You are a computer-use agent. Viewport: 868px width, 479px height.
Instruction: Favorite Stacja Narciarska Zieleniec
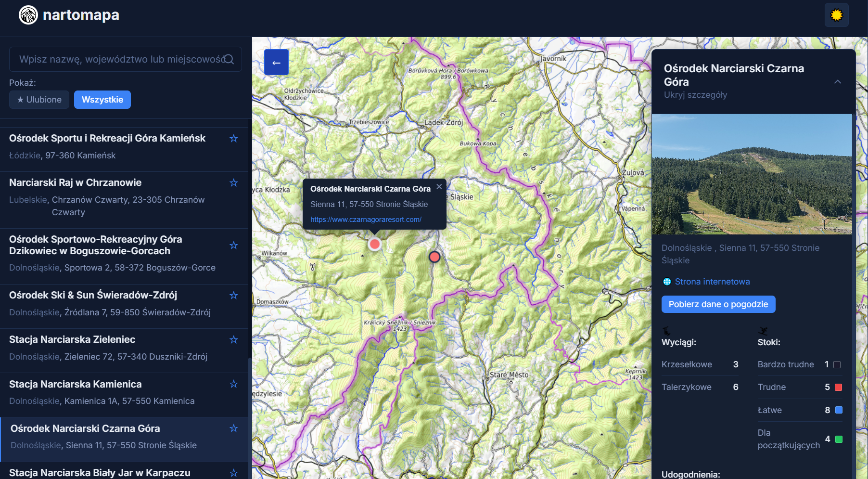[234, 340]
